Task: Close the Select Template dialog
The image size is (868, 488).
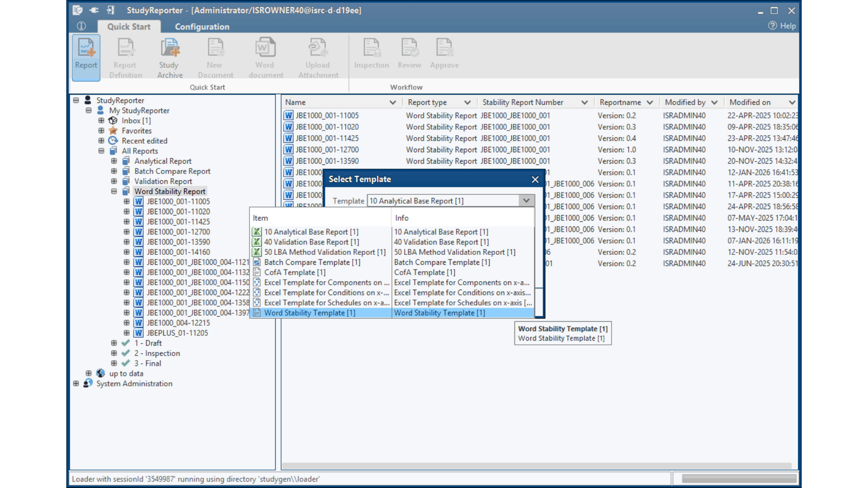Action: click(535, 179)
